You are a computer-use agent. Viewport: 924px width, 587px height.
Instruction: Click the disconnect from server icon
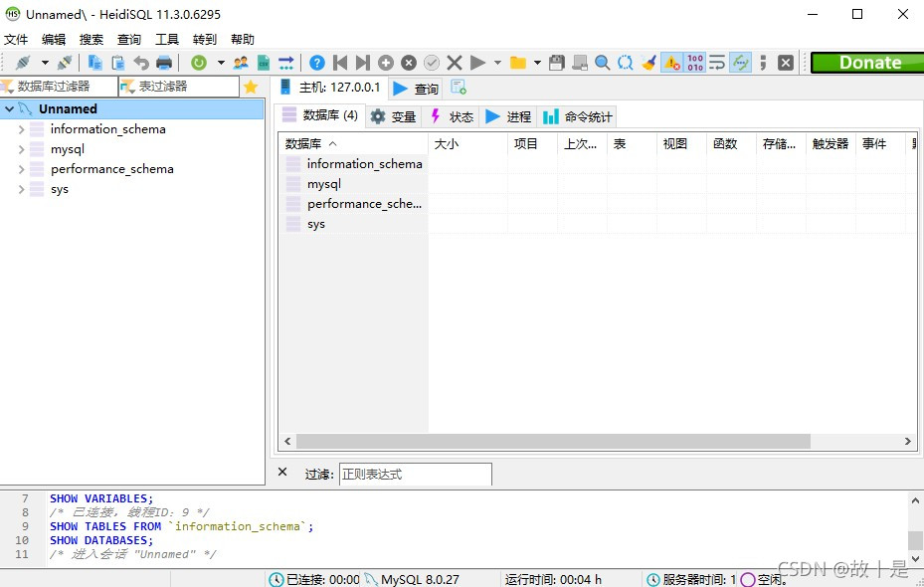pyautogui.click(x=65, y=63)
